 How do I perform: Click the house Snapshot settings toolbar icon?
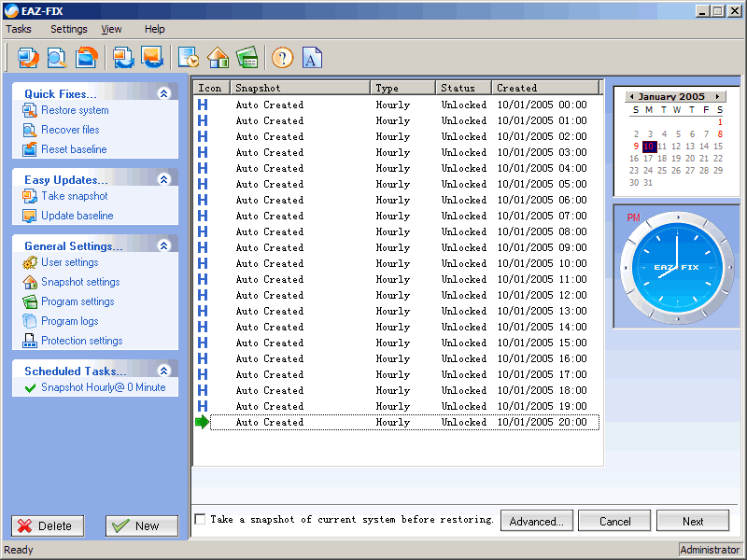218,58
